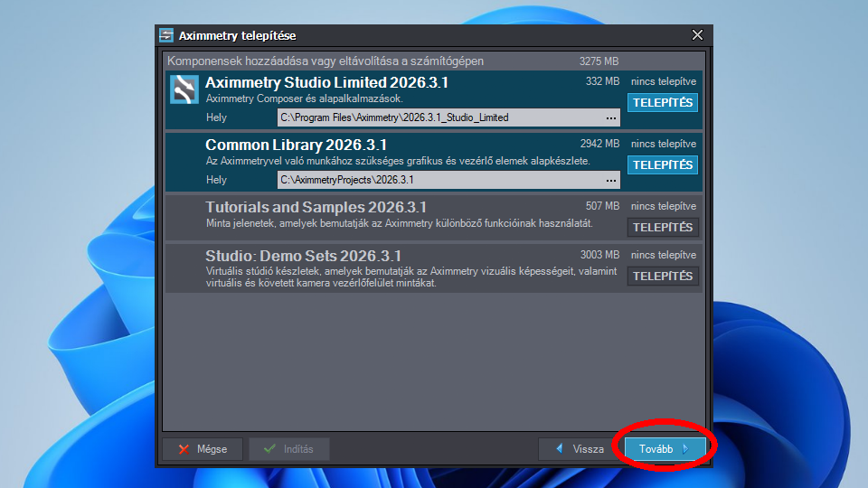Image resolution: width=868 pixels, height=488 pixels.
Task: Click the 2942 MB size value
Action: tap(599, 144)
